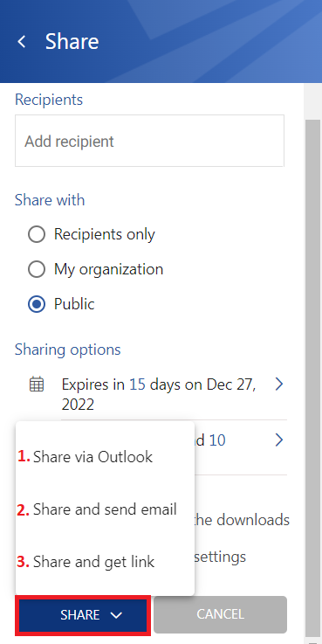Click the download limit number 10
This screenshot has height=644, width=322.
(217, 440)
